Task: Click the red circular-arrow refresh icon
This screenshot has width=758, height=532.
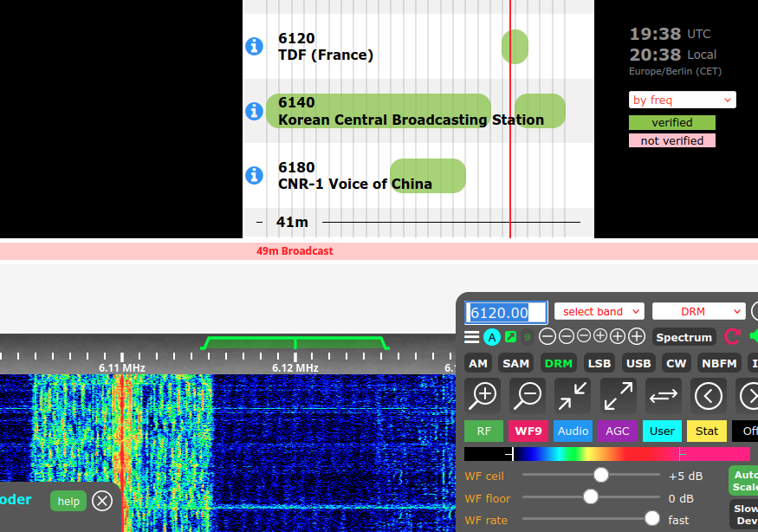Action: tap(732, 337)
